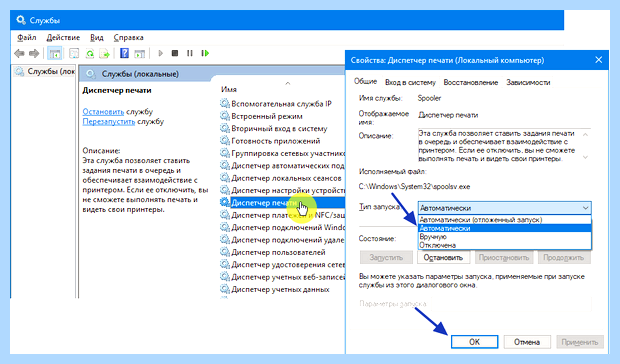Click the Остановить button in dialog
The height and width of the screenshot is (364, 620).
click(443, 257)
